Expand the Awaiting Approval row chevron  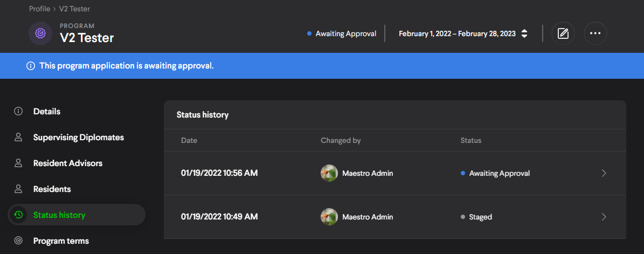pos(604,173)
